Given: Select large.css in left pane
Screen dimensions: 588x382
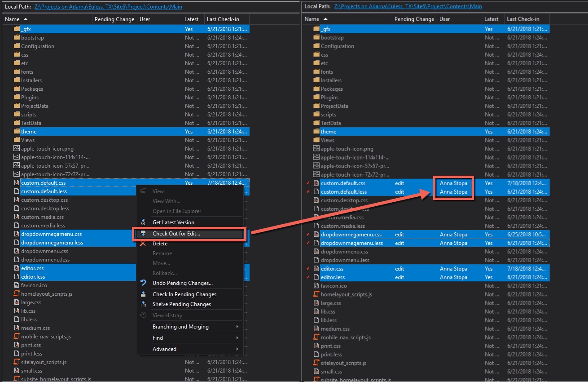Looking at the screenshot, I should click(x=31, y=302).
